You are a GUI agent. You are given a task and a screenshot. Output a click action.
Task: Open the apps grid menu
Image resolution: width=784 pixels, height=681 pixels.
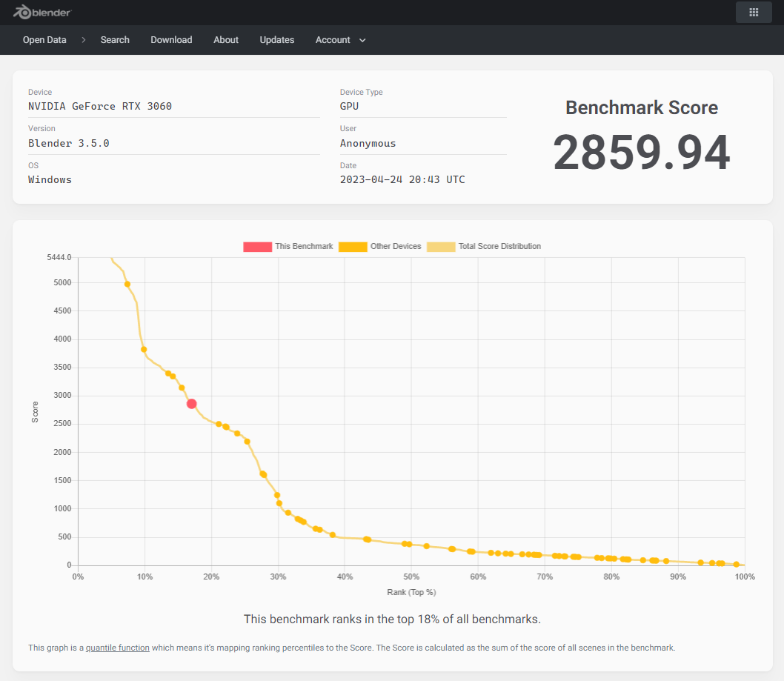pyautogui.click(x=754, y=13)
